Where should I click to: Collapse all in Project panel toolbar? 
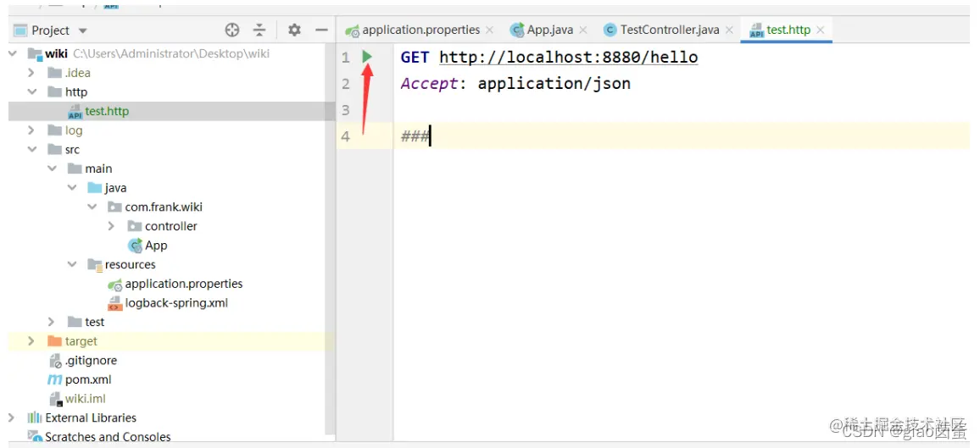coord(259,30)
